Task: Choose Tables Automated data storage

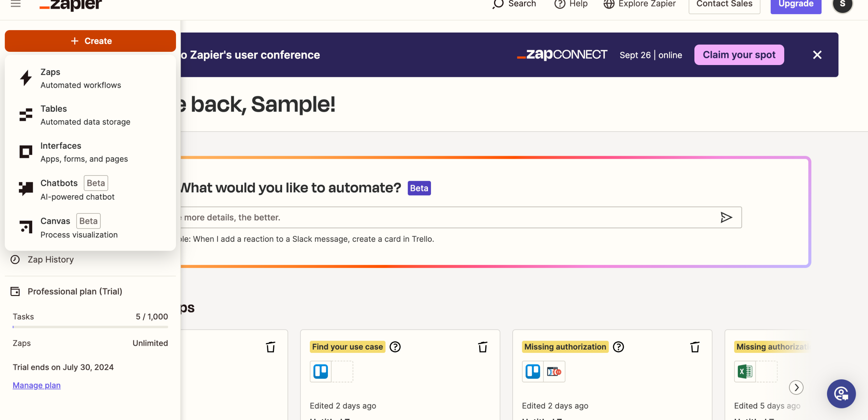Action: tap(85, 115)
